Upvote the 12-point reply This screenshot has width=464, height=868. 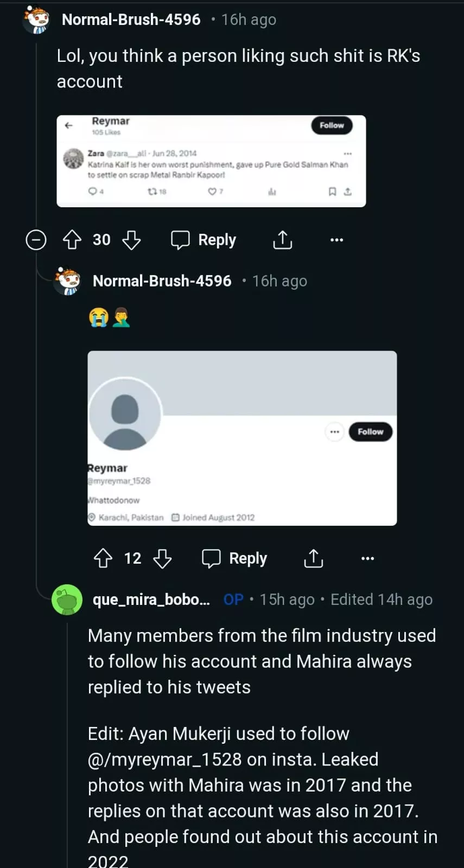103,558
